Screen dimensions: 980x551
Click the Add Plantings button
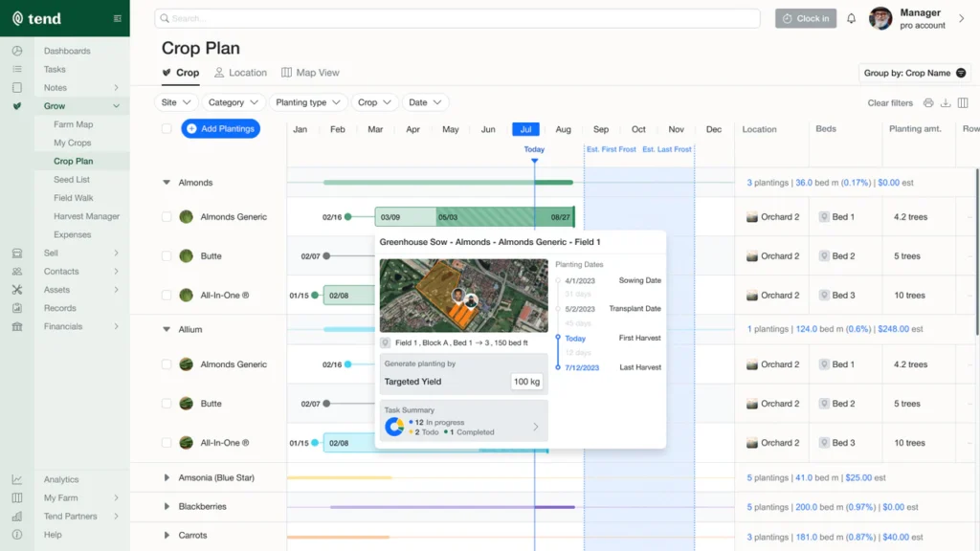pos(220,129)
